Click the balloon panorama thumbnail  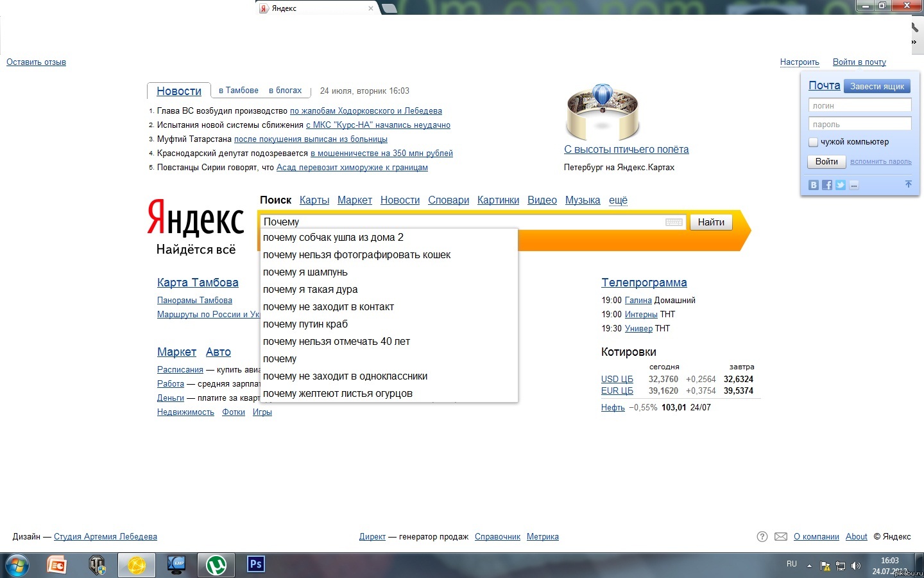[x=603, y=112]
